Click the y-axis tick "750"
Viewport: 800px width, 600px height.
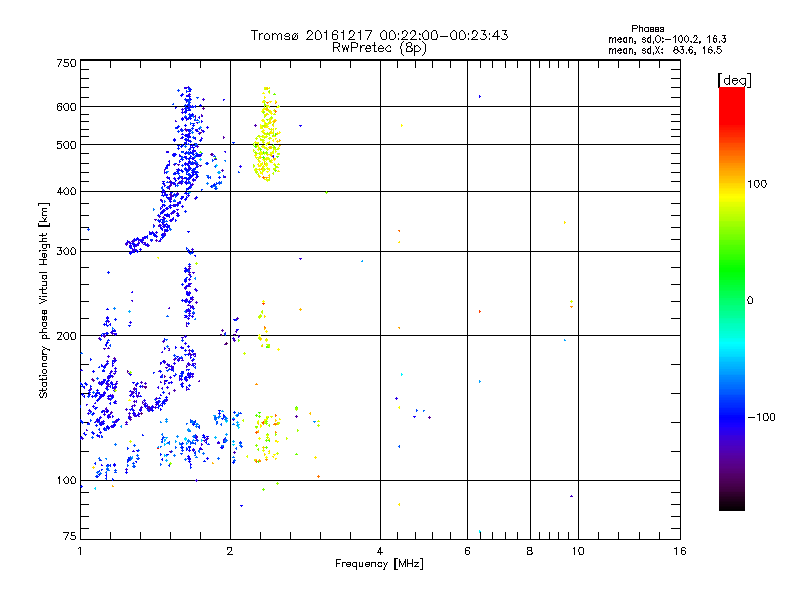click(x=66, y=63)
